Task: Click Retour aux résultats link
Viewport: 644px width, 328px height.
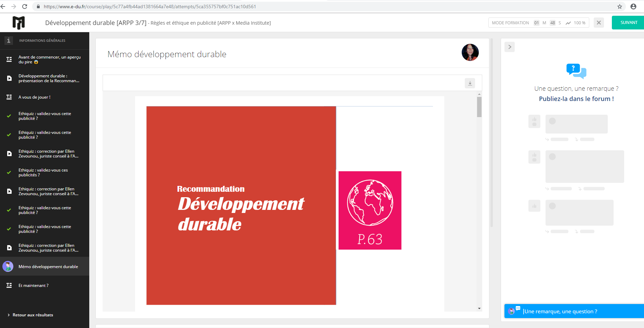Action: tap(33, 315)
